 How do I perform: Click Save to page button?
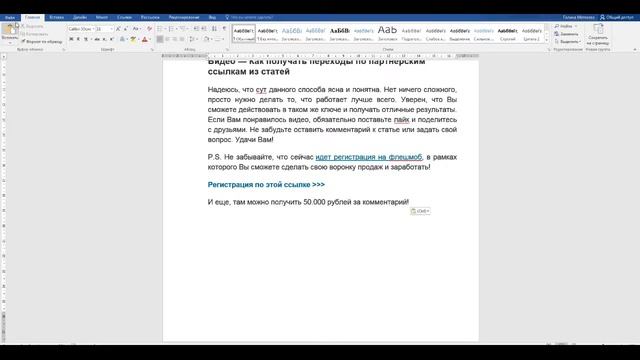tap(598, 34)
